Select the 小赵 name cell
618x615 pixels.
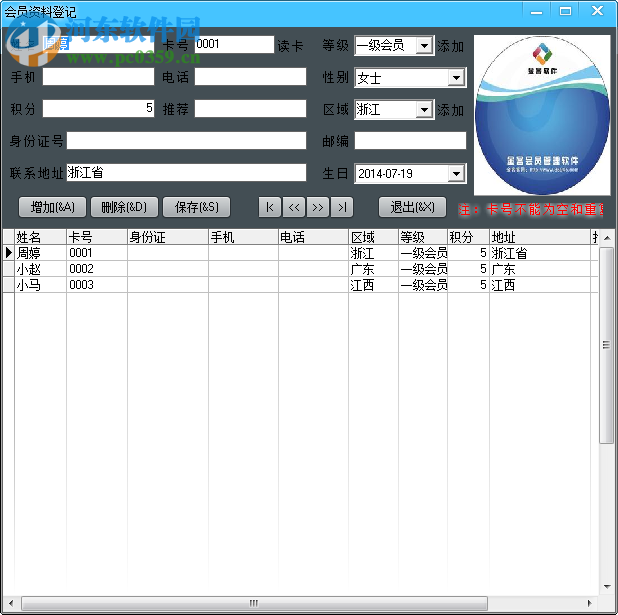(41, 269)
